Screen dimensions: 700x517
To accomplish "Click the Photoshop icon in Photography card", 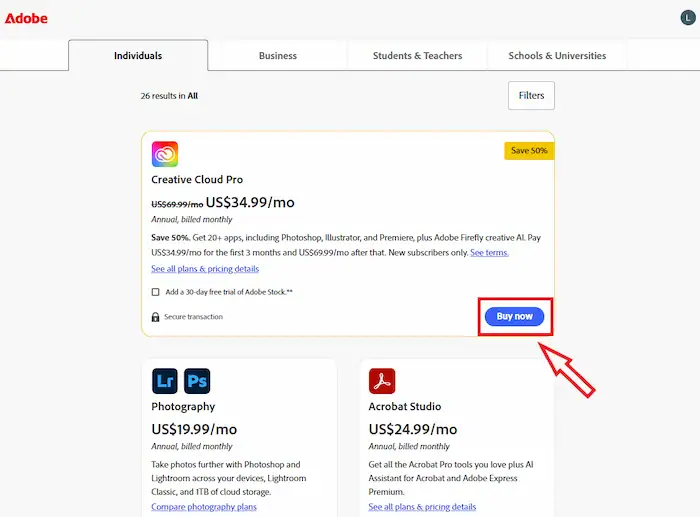I will coord(197,381).
